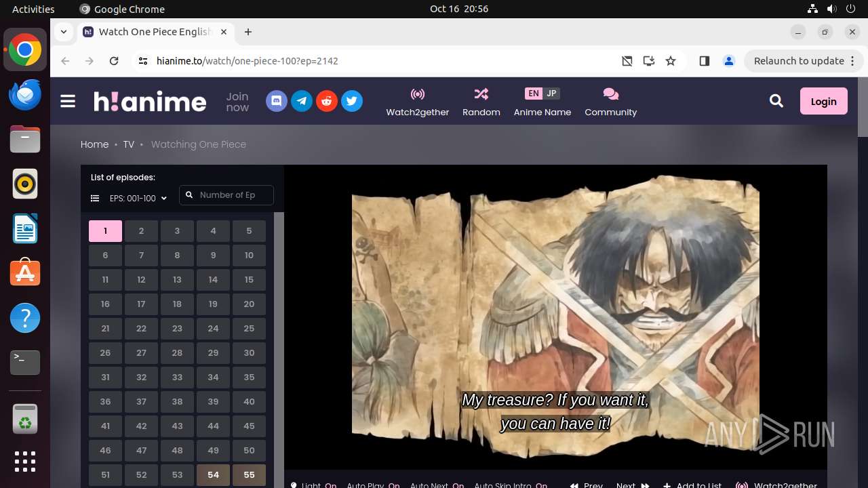Image resolution: width=868 pixels, height=488 pixels.
Task: Open the system status menu
Action: point(833,9)
